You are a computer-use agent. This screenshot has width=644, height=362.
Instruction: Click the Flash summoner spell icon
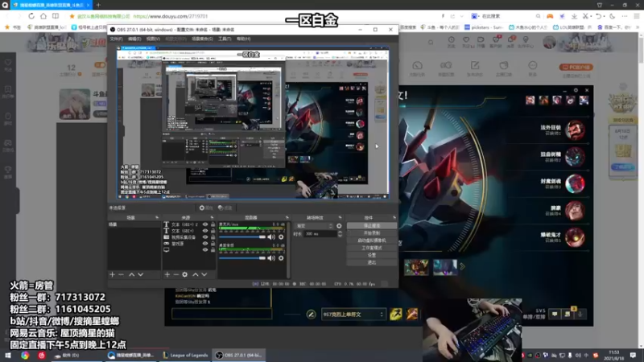pyautogui.click(x=396, y=314)
